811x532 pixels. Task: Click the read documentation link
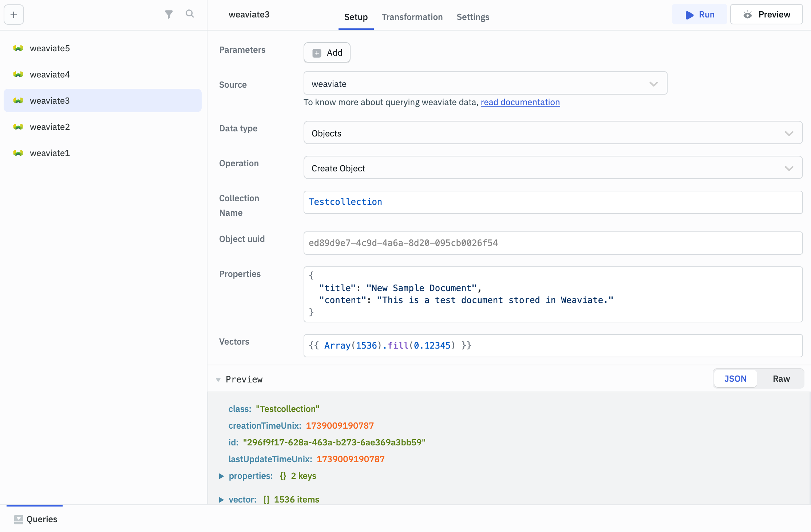point(520,102)
